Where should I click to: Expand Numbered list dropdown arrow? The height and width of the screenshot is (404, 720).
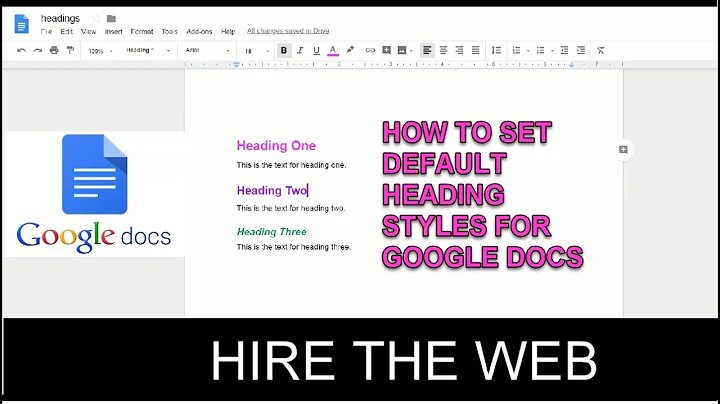[528, 51]
